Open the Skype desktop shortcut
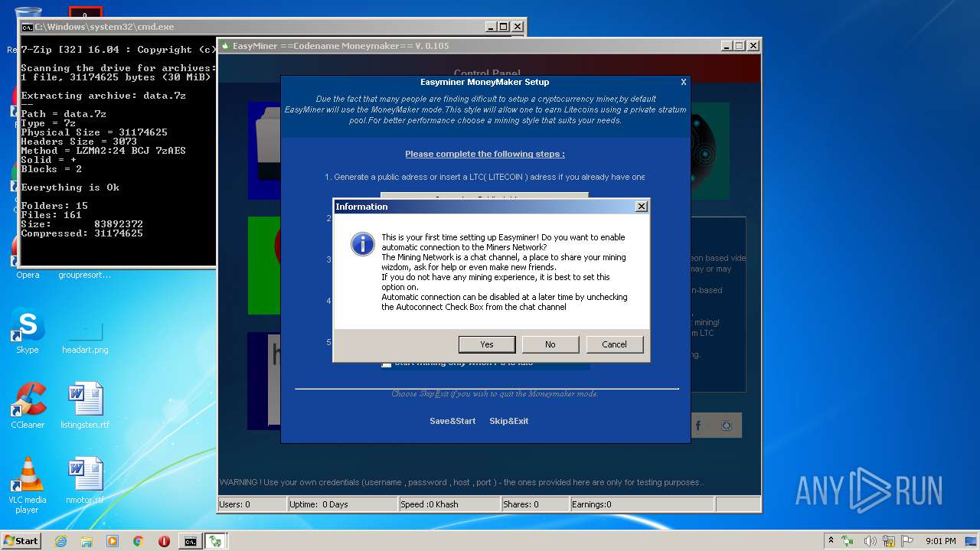 pos(28,331)
